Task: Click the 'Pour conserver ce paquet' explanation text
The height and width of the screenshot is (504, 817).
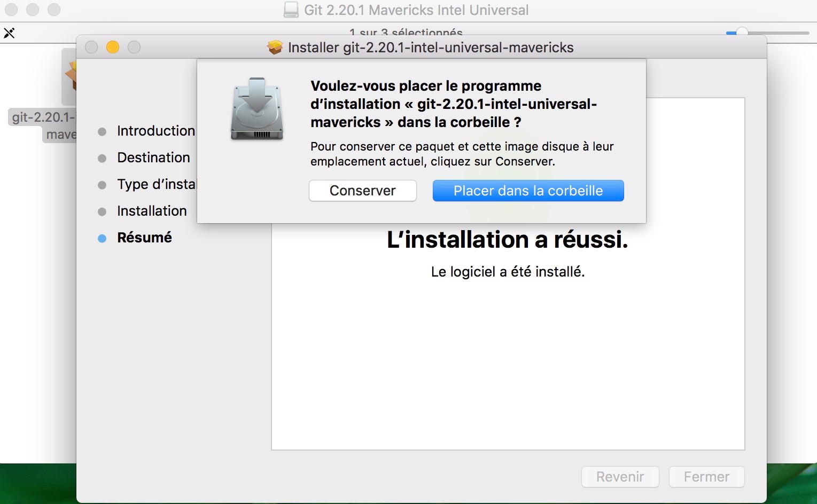Action: pos(462,154)
